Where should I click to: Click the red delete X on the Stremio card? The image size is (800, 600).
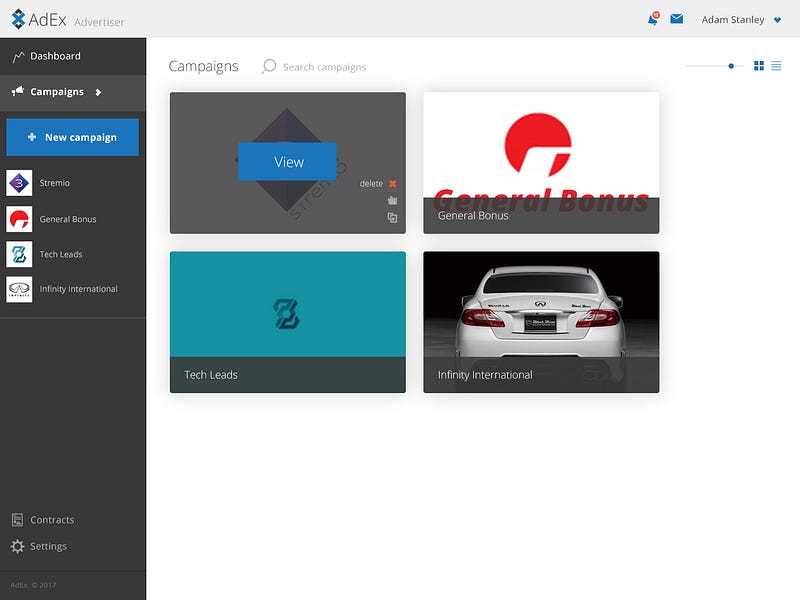[x=392, y=184]
